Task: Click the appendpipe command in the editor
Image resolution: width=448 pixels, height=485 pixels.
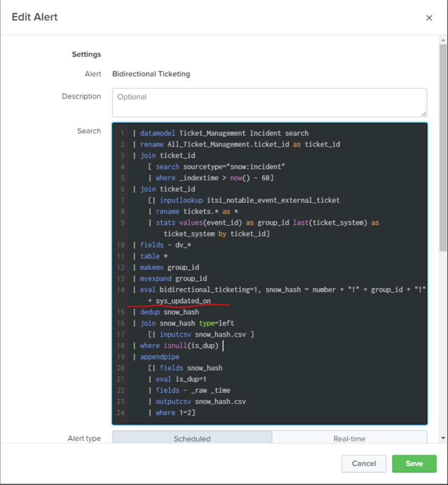Action: point(160,357)
